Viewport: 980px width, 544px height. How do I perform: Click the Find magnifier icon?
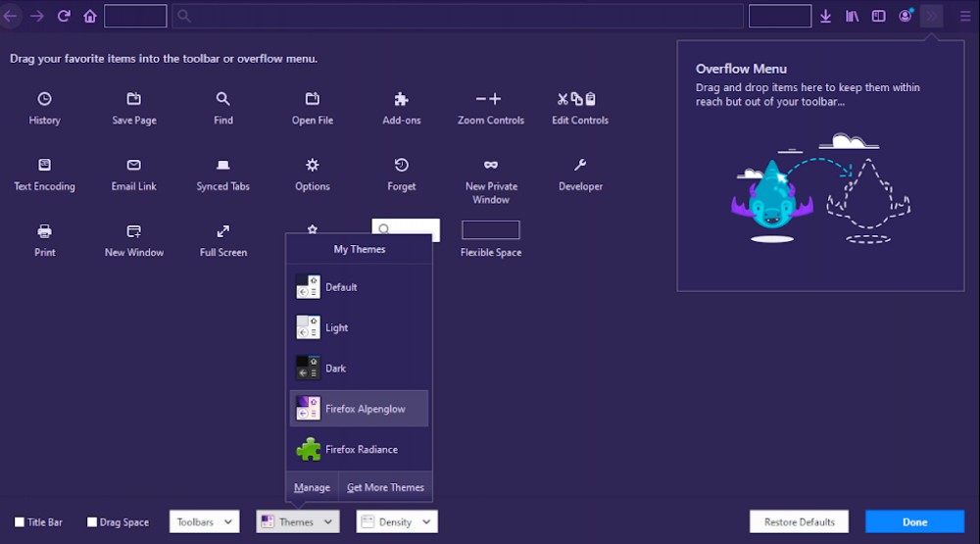(223, 99)
